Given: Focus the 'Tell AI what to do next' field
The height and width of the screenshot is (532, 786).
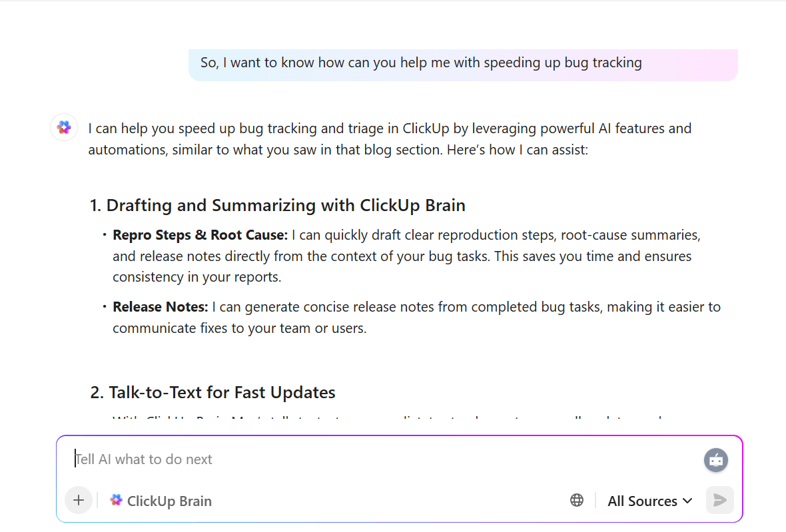Looking at the screenshot, I should [266, 459].
